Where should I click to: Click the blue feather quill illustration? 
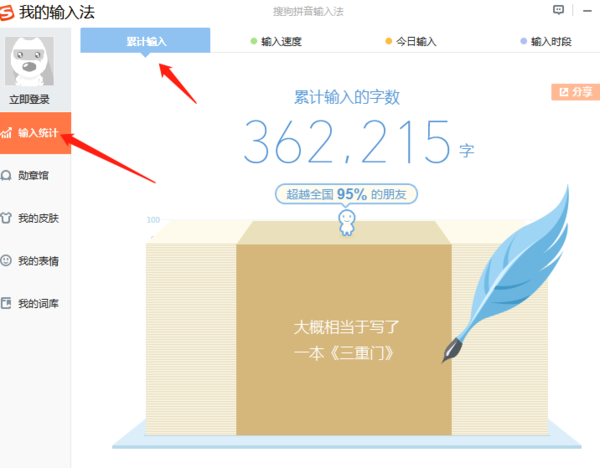point(506,274)
